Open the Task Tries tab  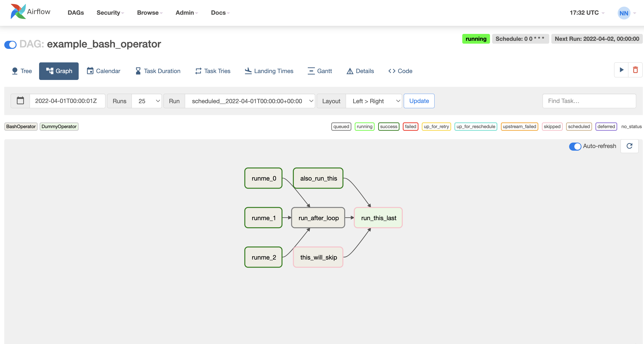tap(213, 71)
